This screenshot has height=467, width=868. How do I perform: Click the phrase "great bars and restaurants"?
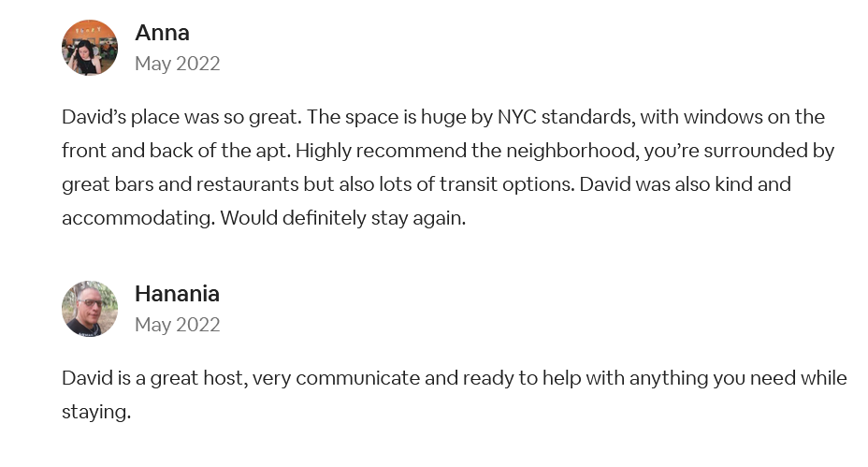180,184
